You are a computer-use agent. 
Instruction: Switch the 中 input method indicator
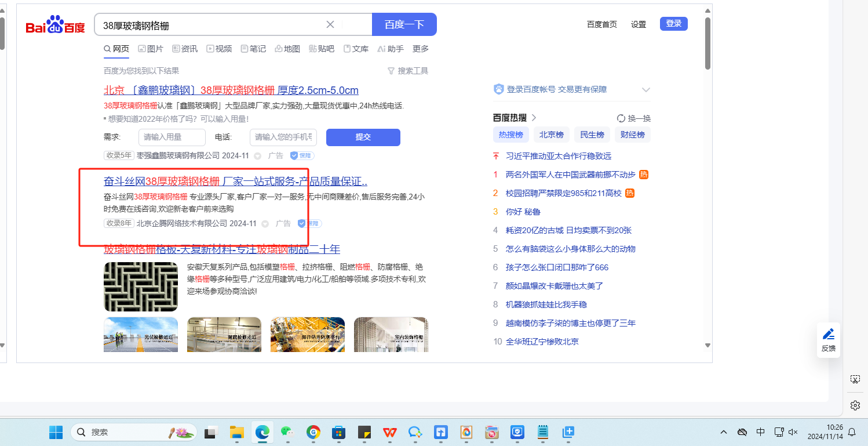click(761, 432)
